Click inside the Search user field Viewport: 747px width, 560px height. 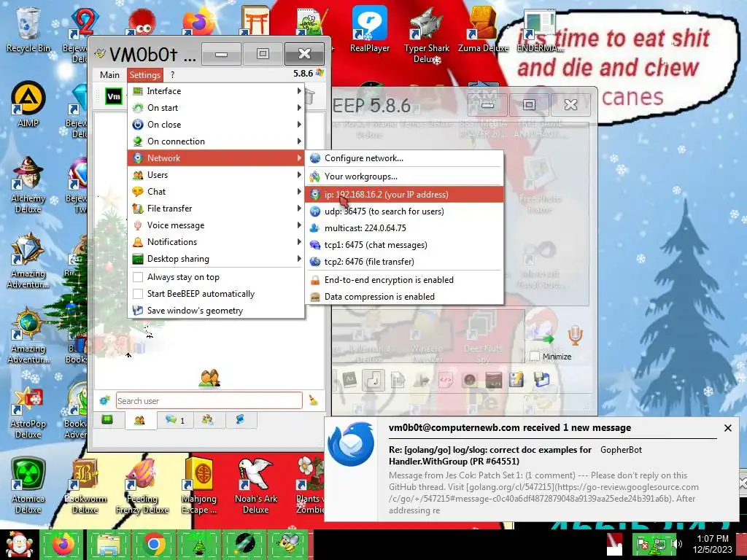pyautogui.click(x=209, y=401)
